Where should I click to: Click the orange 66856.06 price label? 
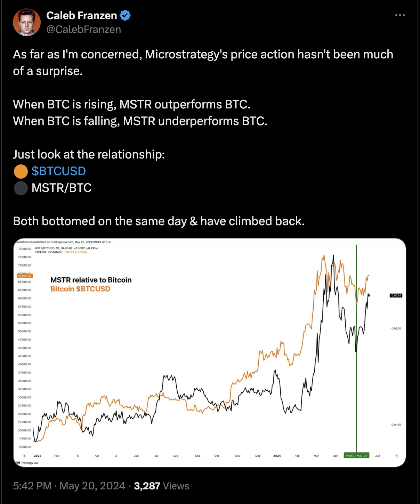(x=25, y=276)
